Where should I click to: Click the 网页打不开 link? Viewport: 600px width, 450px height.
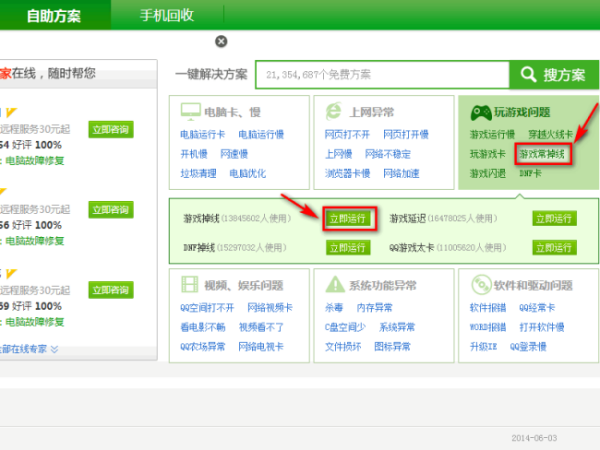click(x=347, y=135)
